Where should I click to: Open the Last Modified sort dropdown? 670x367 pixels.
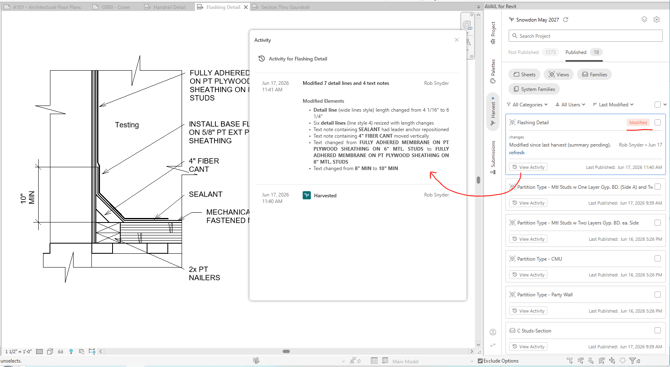point(613,105)
